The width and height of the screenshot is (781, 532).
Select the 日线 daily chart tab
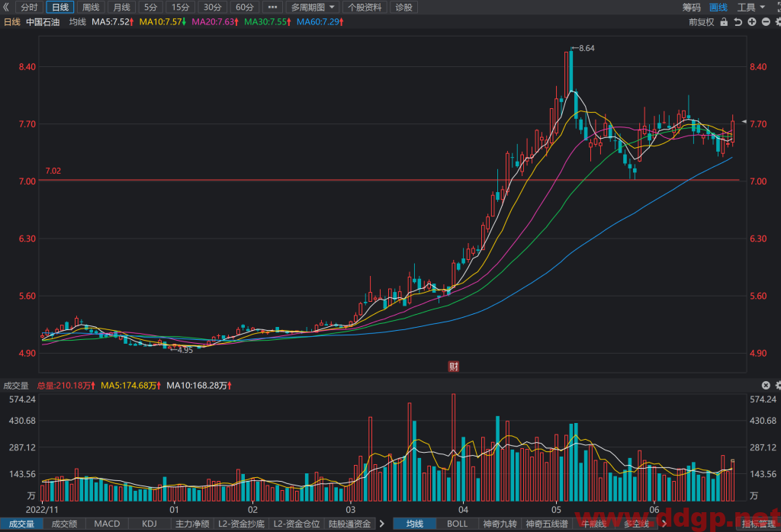[x=60, y=7]
